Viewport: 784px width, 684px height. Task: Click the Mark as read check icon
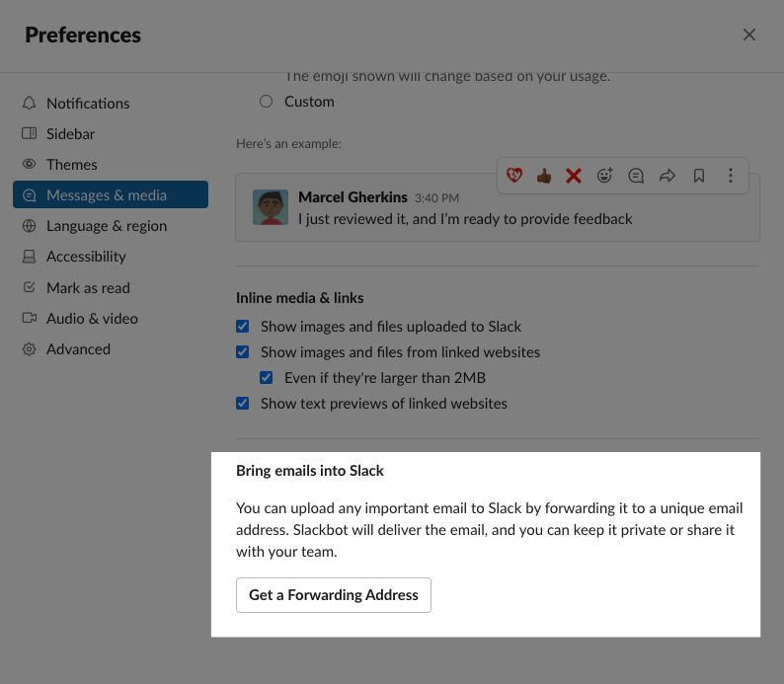tap(29, 287)
